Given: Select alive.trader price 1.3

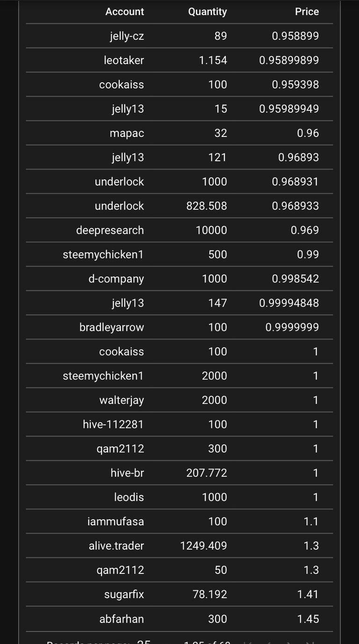Looking at the screenshot, I should click(311, 546).
